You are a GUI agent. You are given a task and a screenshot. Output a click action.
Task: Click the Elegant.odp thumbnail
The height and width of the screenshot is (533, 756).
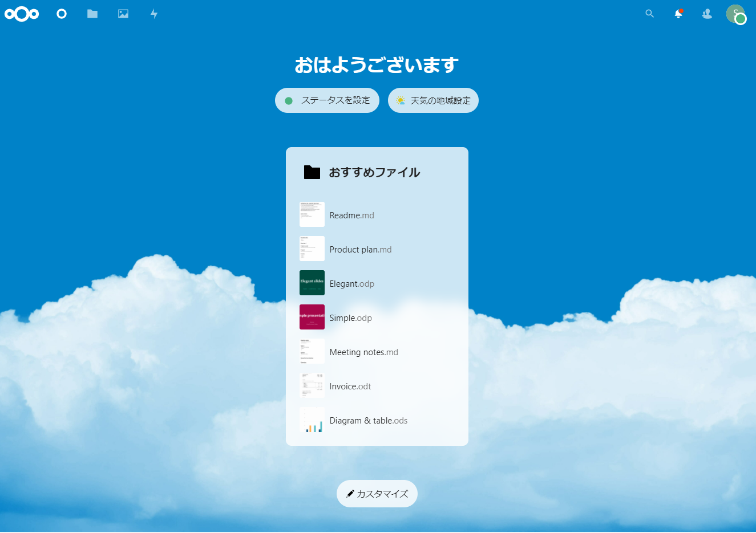[x=312, y=283]
